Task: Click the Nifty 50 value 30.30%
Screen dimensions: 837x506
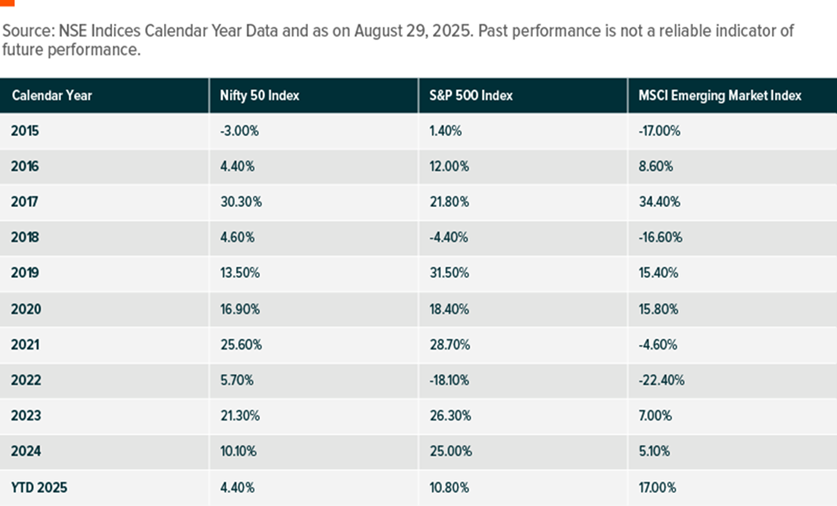Action: (x=241, y=201)
